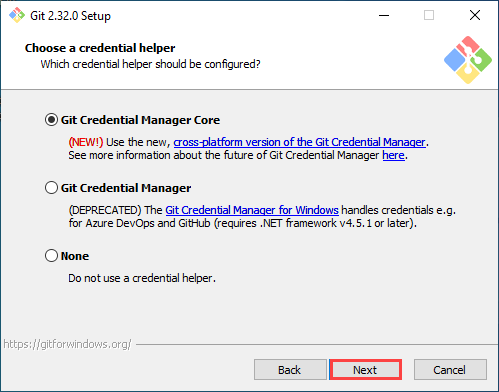Open the 'here' more information link
The width and height of the screenshot is (499, 392).
coord(393,155)
